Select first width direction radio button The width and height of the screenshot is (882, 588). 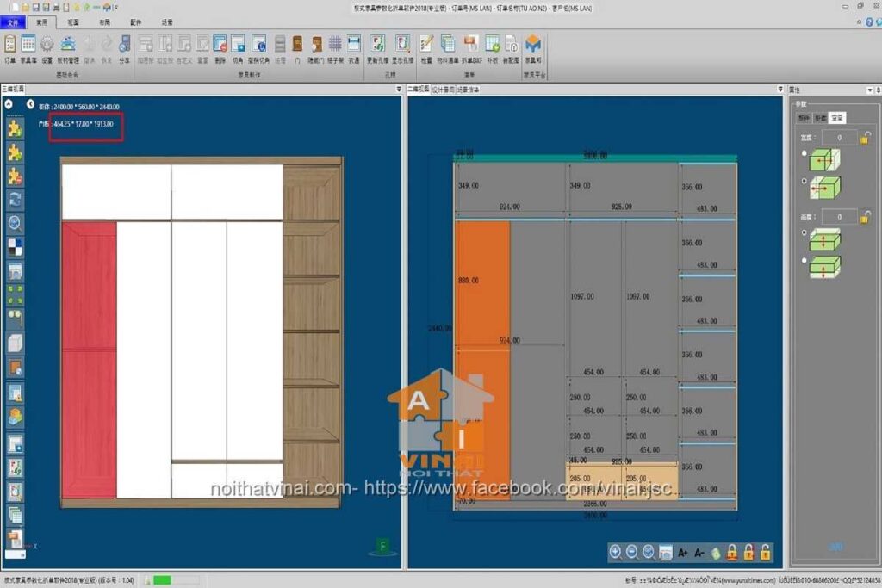tap(804, 152)
